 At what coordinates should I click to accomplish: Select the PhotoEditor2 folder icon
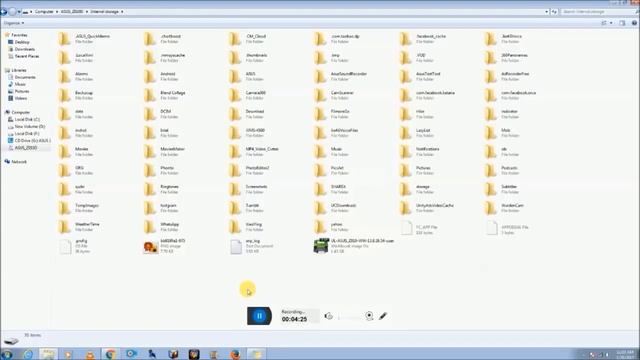pos(235,170)
